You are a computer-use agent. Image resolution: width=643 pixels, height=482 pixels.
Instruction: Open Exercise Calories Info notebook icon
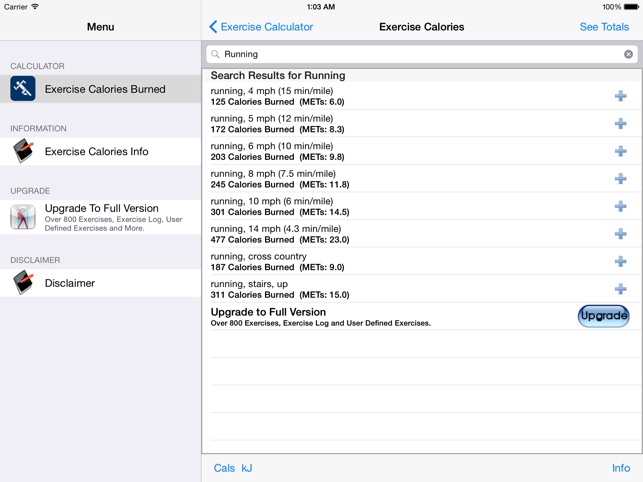click(x=23, y=151)
